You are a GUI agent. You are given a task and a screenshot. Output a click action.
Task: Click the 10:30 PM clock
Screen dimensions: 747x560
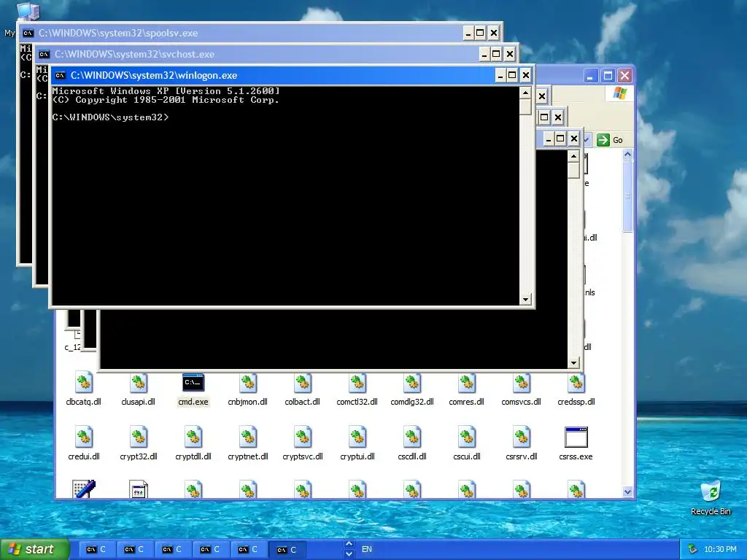(720, 549)
